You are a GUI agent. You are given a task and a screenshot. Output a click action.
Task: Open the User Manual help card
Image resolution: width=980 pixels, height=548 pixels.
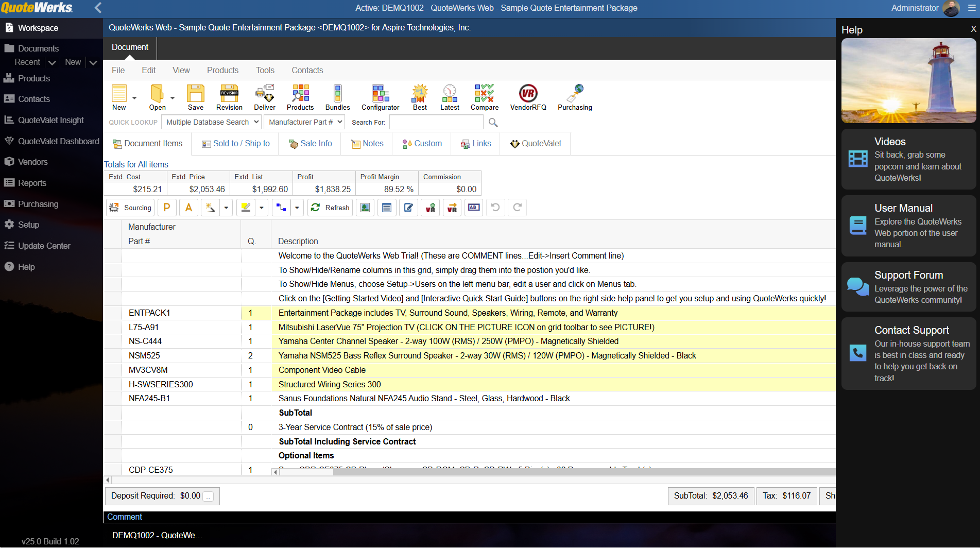(x=908, y=226)
